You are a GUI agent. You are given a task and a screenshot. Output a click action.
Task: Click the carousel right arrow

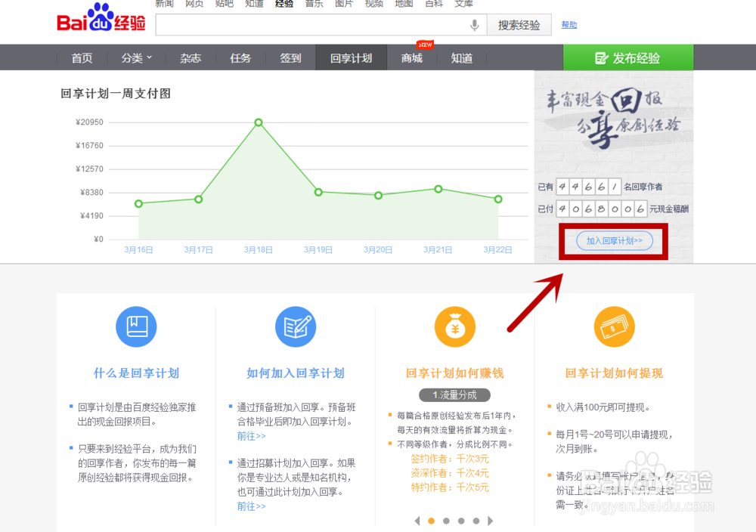pos(490,521)
